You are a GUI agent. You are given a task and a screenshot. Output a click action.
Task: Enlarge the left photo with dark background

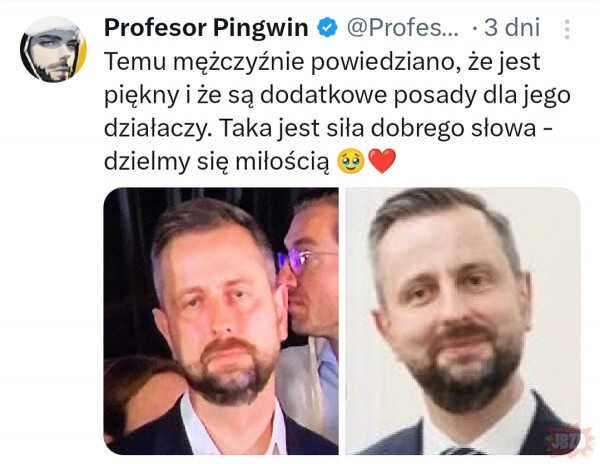[221, 321]
